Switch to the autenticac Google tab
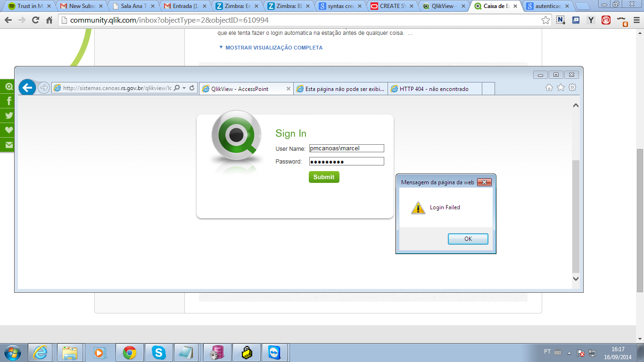The width and height of the screenshot is (644, 362). coord(548,6)
